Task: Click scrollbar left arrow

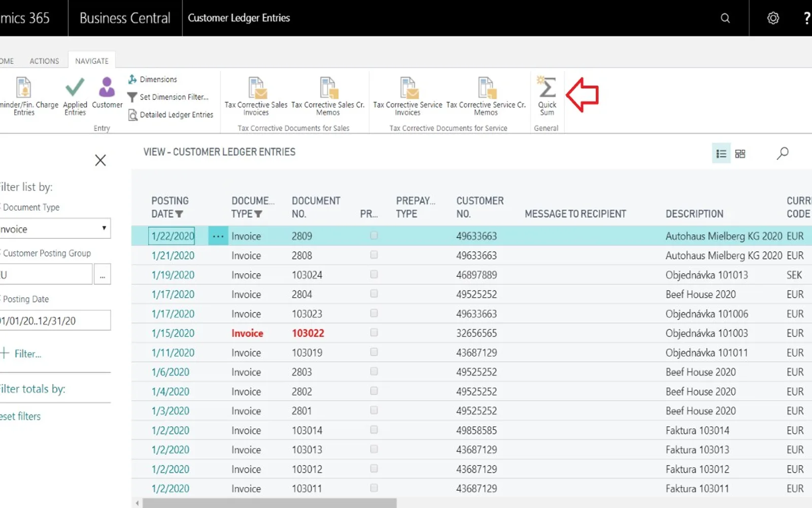Action: [137, 503]
